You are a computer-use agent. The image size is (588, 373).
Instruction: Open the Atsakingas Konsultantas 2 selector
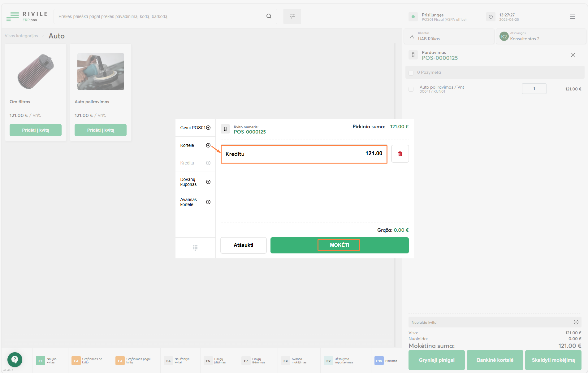[541, 36]
